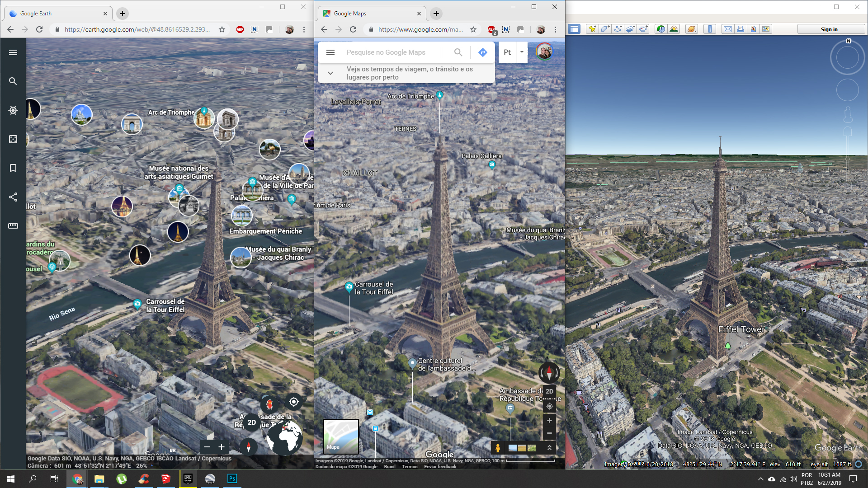Expand Google Earth left sidebar menu
868x488 pixels.
click(x=13, y=52)
